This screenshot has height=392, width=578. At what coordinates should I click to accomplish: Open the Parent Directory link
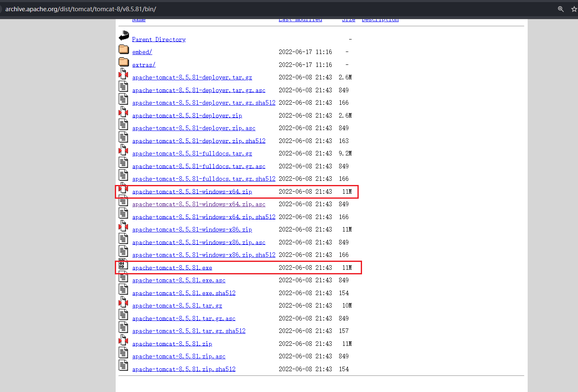(159, 39)
